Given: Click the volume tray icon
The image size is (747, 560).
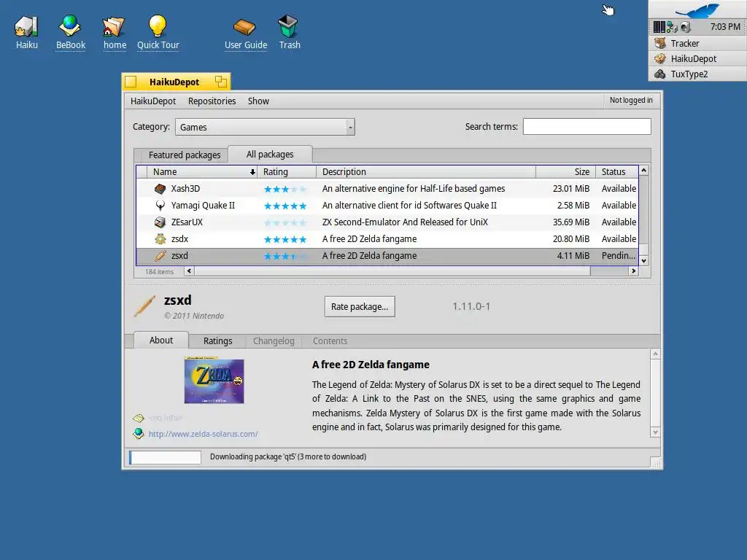Looking at the screenshot, I should [x=686, y=27].
